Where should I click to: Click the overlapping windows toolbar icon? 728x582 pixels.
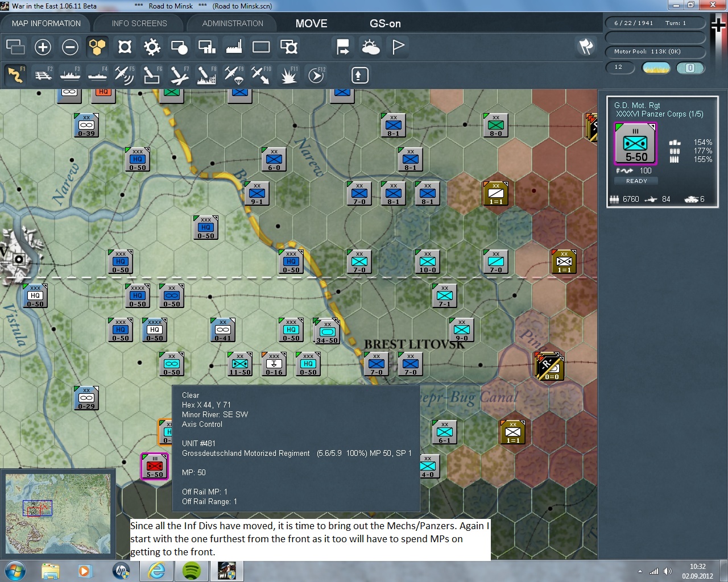[x=15, y=47]
